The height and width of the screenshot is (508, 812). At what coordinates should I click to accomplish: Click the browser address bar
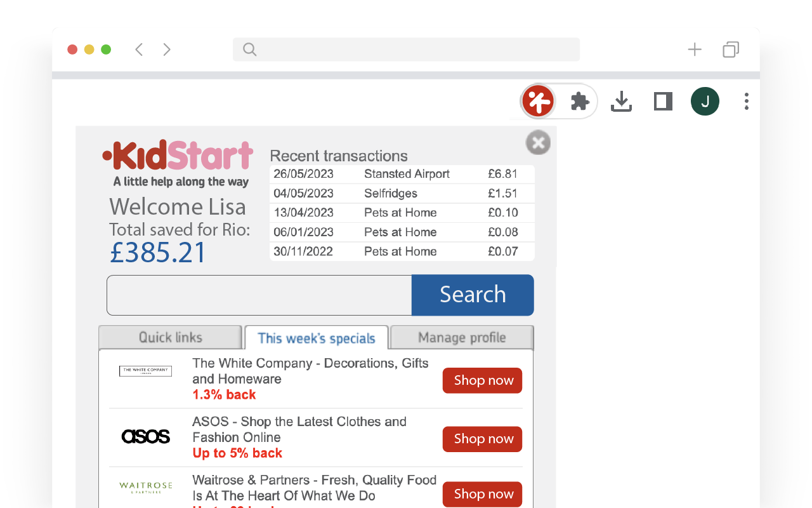click(x=406, y=50)
